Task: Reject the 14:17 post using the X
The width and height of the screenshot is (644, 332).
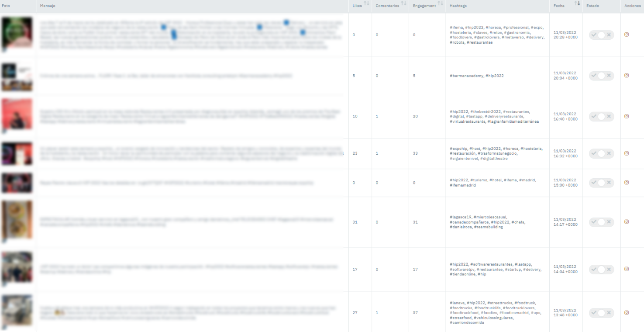Action: pos(609,222)
